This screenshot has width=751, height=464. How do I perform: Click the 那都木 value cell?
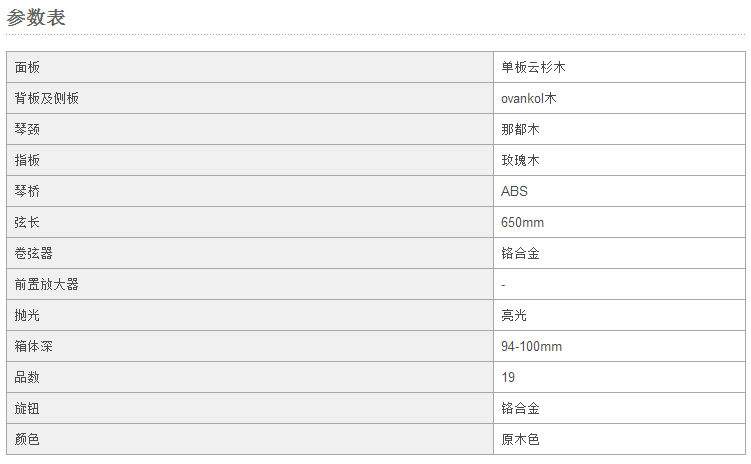click(x=619, y=129)
